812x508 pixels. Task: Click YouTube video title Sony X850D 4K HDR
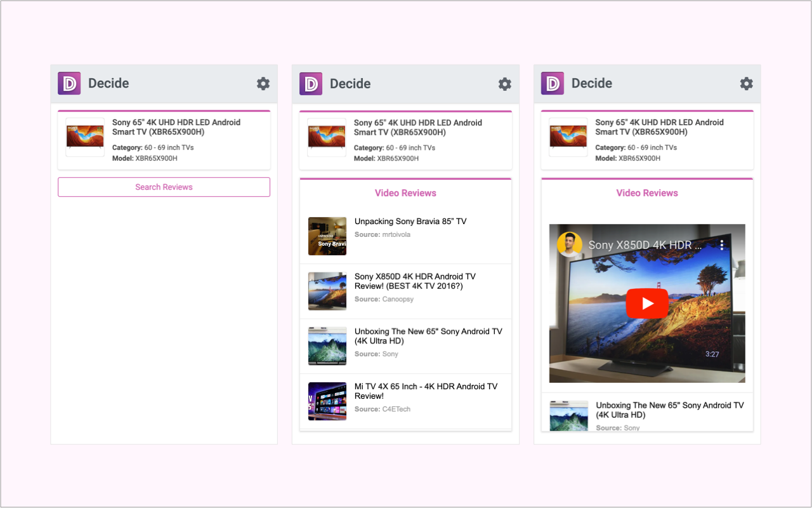tap(645, 245)
